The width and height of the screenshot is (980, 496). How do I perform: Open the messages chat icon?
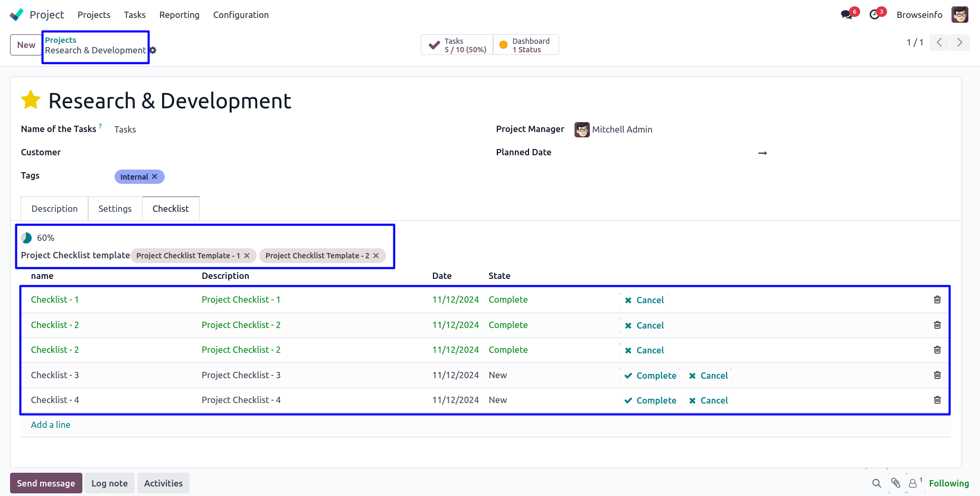coord(847,15)
